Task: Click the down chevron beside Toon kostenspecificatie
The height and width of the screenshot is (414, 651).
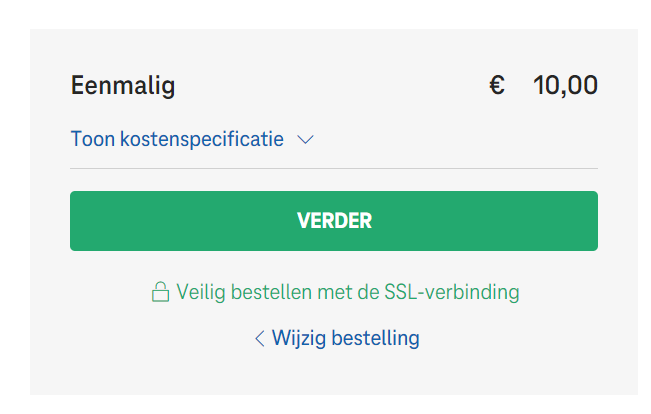Action: pyautogui.click(x=306, y=140)
